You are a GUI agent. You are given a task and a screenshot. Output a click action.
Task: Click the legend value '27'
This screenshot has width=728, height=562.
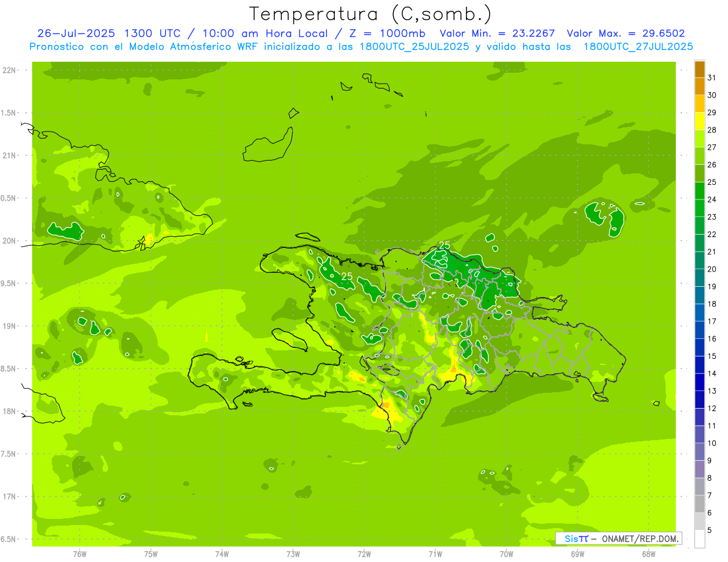[712, 147]
